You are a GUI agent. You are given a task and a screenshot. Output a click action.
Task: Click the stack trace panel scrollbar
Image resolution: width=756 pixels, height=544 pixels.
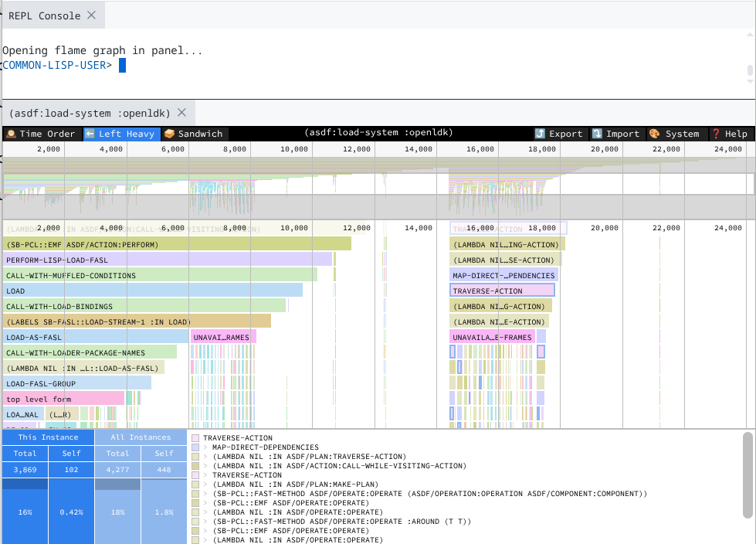tap(747, 474)
